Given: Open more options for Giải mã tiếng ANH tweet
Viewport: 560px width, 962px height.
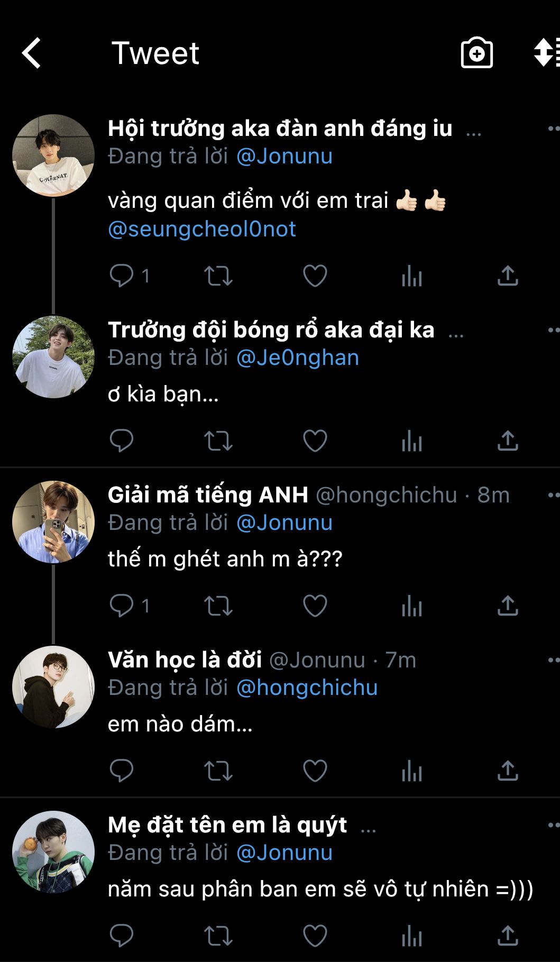Looking at the screenshot, I should tap(553, 495).
